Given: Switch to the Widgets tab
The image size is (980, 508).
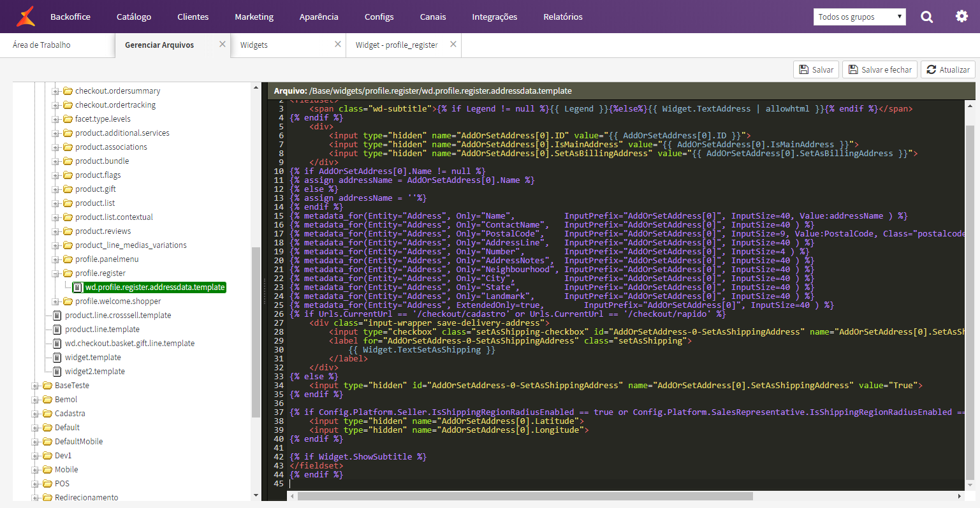Looking at the screenshot, I should click(254, 45).
